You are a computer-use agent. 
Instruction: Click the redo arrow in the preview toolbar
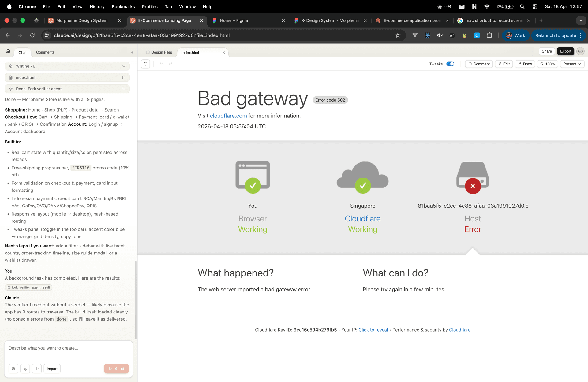point(170,64)
